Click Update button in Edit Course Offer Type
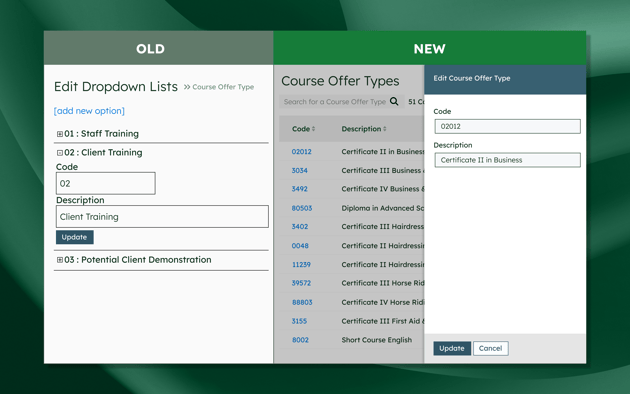Image resolution: width=630 pixels, height=394 pixels. (452, 348)
